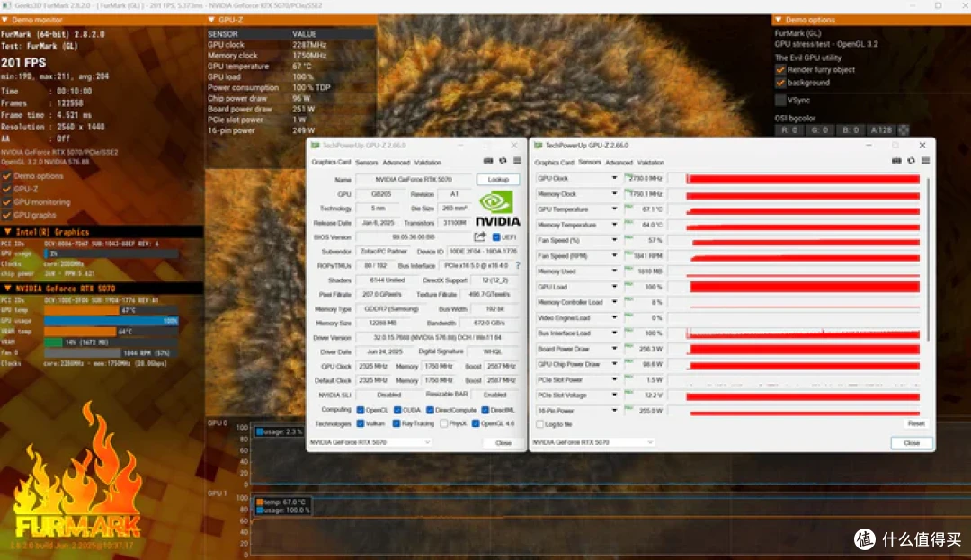Viewport: 971px width, 560px height.
Task: Switch to Sensors tab in Graphics Card window
Action: pyautogui.click(x=366, y=163)
